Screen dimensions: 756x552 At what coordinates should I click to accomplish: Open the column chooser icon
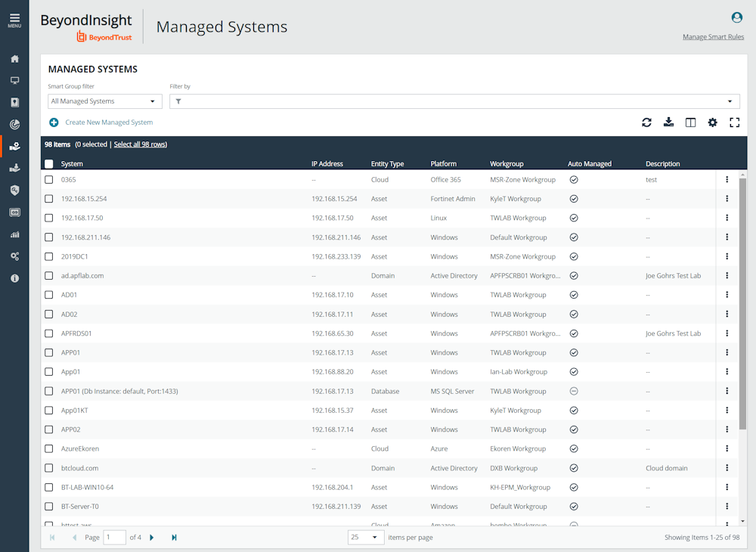690,122
